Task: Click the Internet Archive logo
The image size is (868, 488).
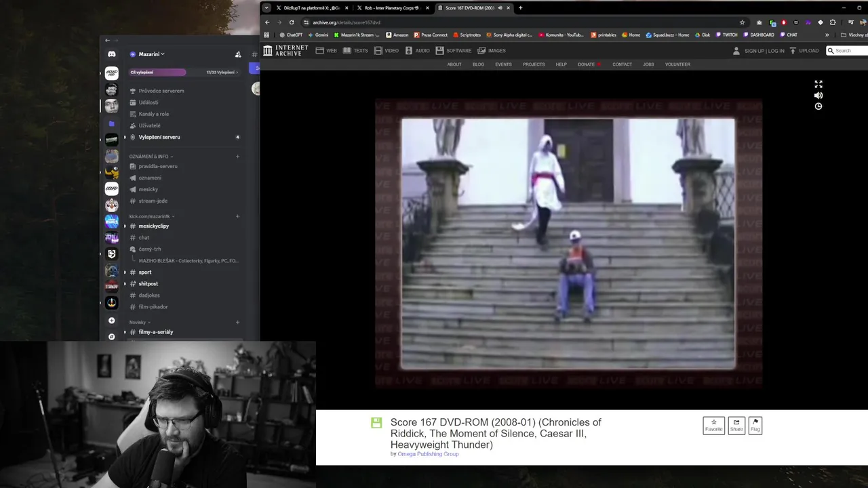Action: (x=285, y=50)
